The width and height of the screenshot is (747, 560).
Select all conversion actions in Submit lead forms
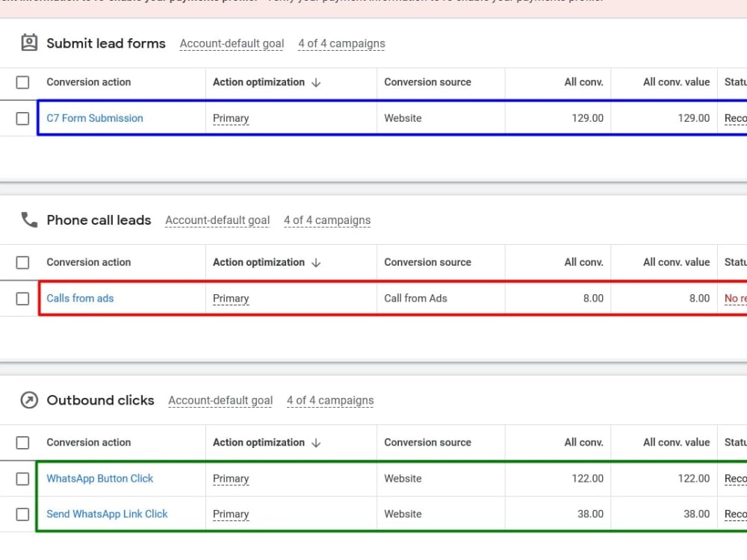coord(22,82)
